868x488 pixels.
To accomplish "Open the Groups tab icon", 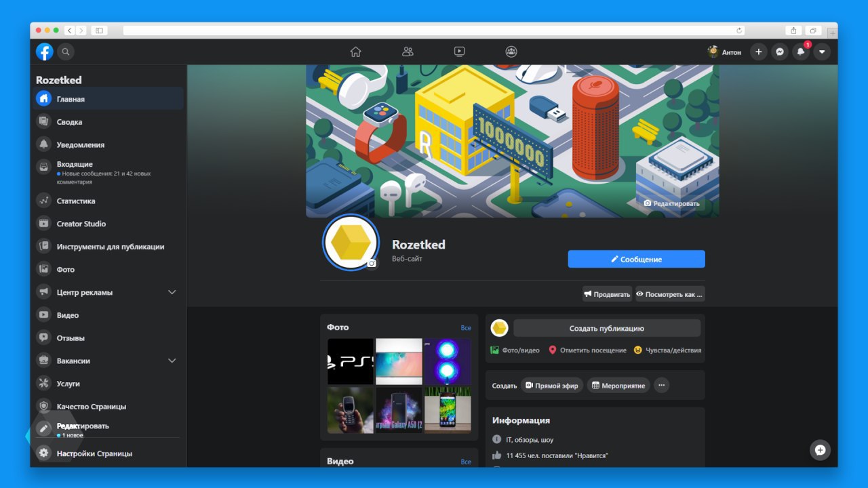I will [511, 52].
